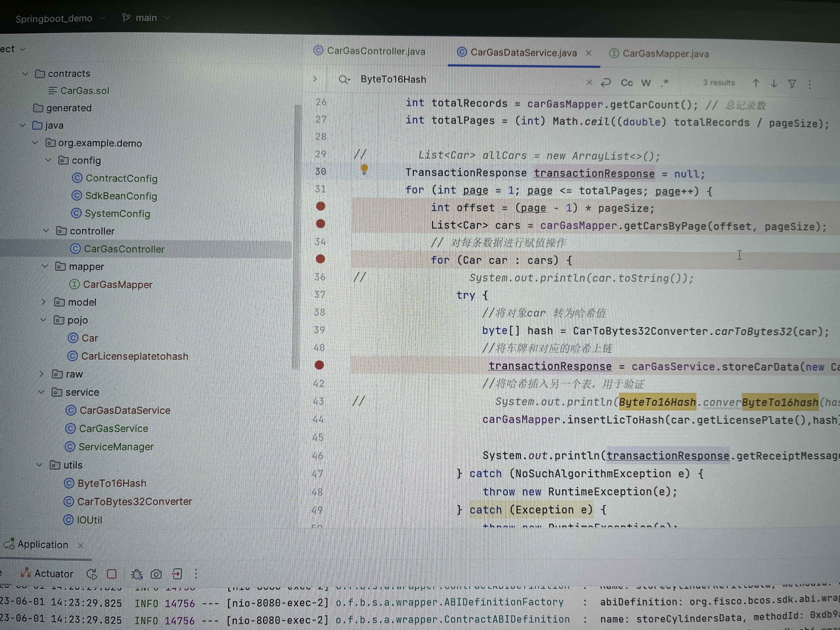Click the Exit icon with red arrow
Screen dimensions: 840x630
[x=177, y=574]
